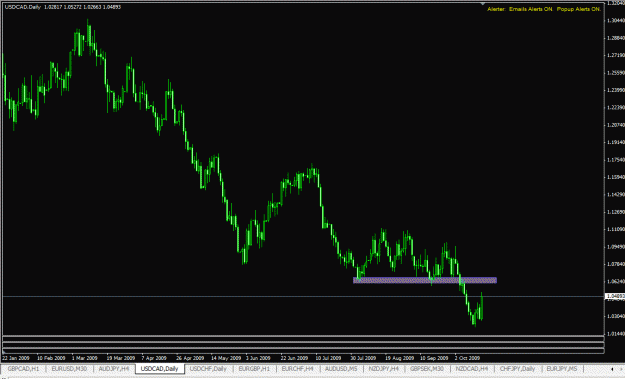The height and width of the screenshot is (379, 625).
Task: Click the 1 Mar 2009 date label
Action: [85, 358]
